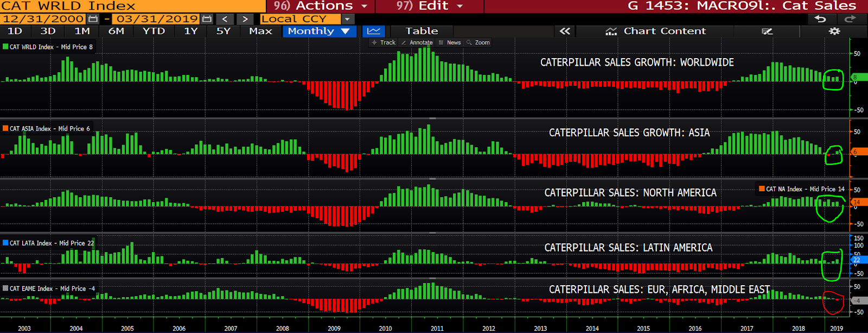Open the 97) Edit menu
The image size is (868, 333).
click(x=429, y=6)
